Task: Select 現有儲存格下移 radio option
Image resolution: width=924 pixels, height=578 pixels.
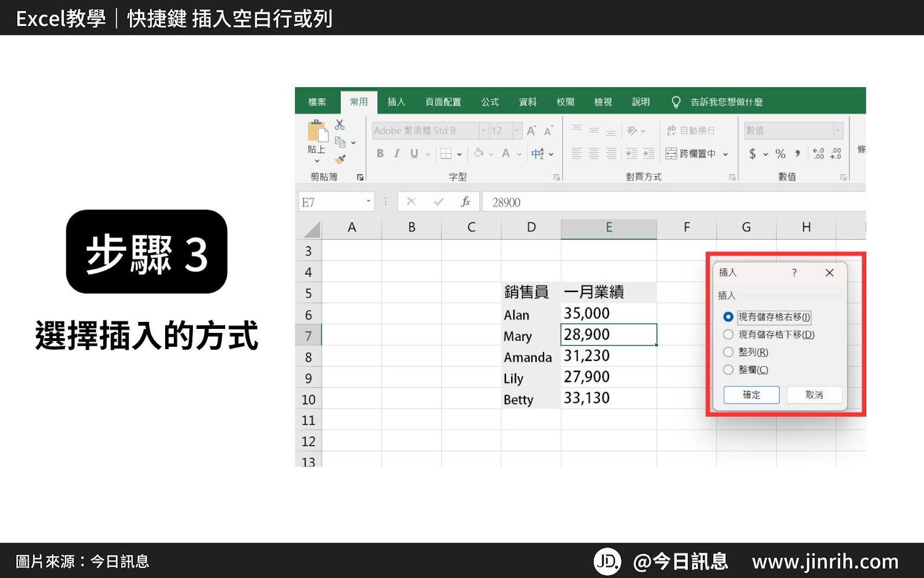Action: 728,335
